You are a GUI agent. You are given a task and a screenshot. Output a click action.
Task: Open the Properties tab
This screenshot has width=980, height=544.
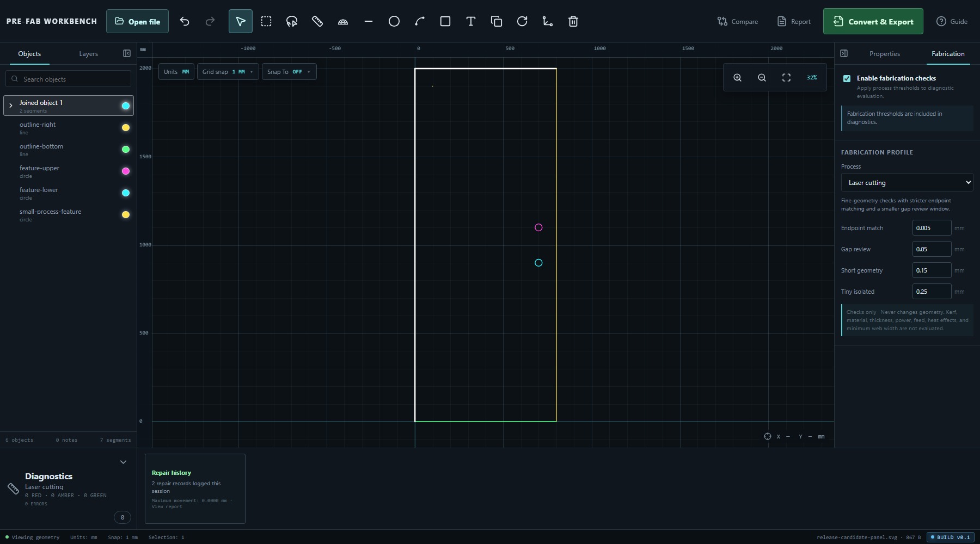(884, 54)
